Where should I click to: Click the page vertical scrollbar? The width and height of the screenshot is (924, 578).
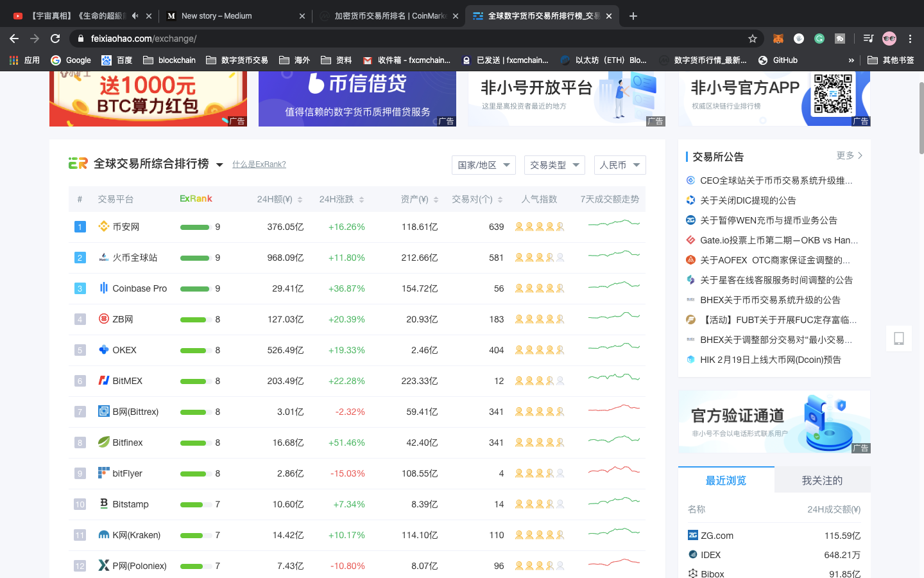click(x=921, y=118)
